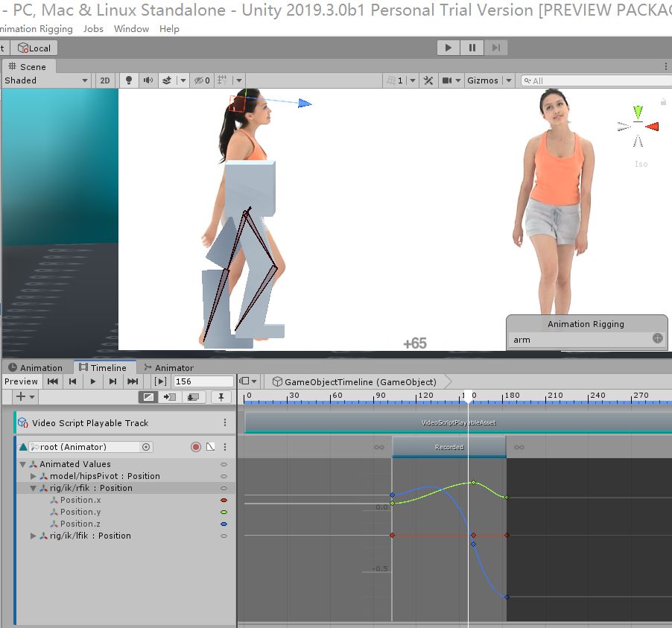This screenshot has height=628, width=672.
Task: Toggle the record button on root Animator track
Action: tap(196, 447)
